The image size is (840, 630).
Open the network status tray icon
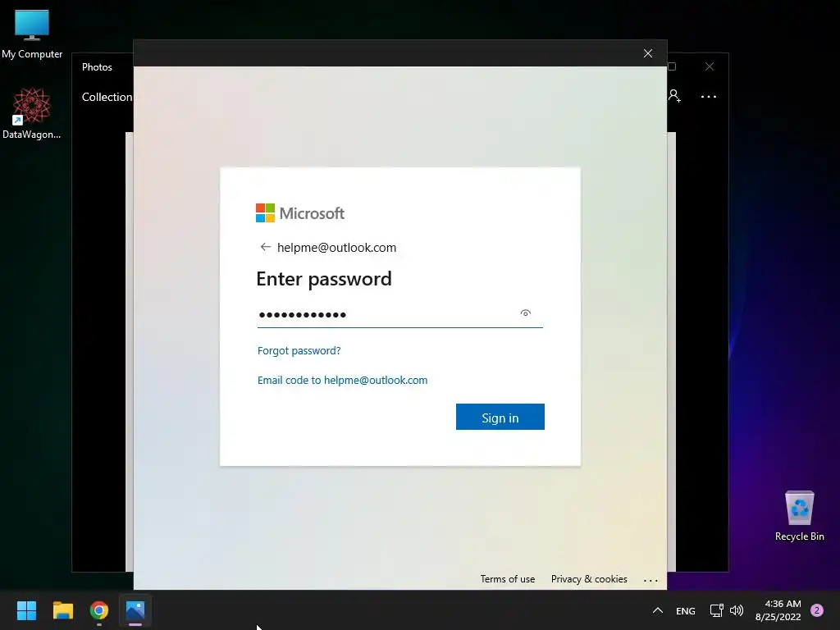pos(716,610)
